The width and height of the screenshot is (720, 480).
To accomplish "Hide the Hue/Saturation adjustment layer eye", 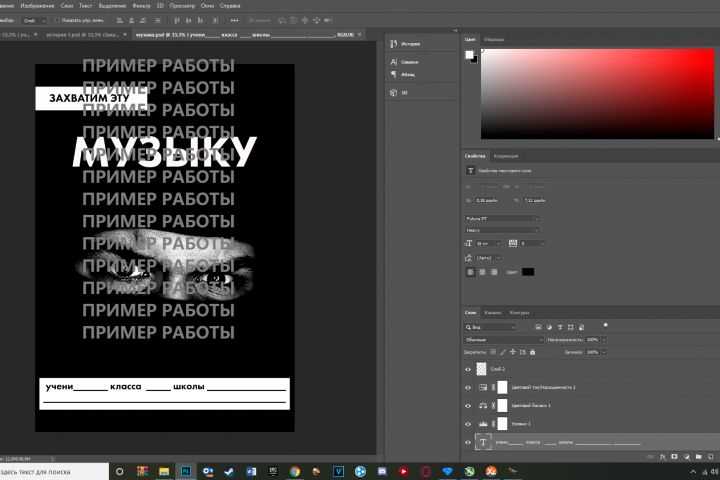I will 468,388.
